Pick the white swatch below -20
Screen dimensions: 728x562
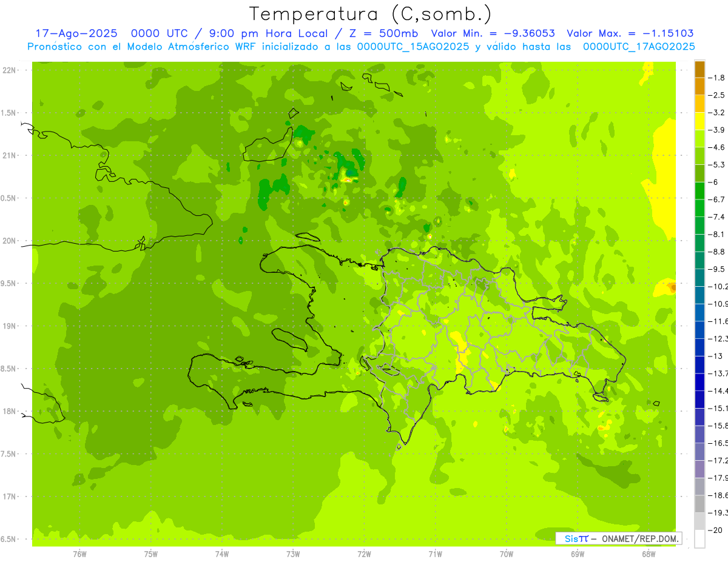coord(699,539)
